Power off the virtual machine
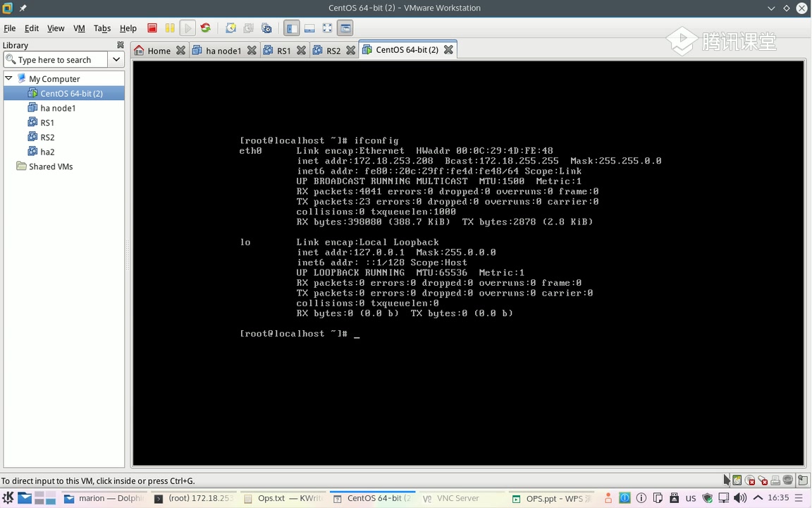The height and width of the screenshot is (508, 812). coord(152,28)
